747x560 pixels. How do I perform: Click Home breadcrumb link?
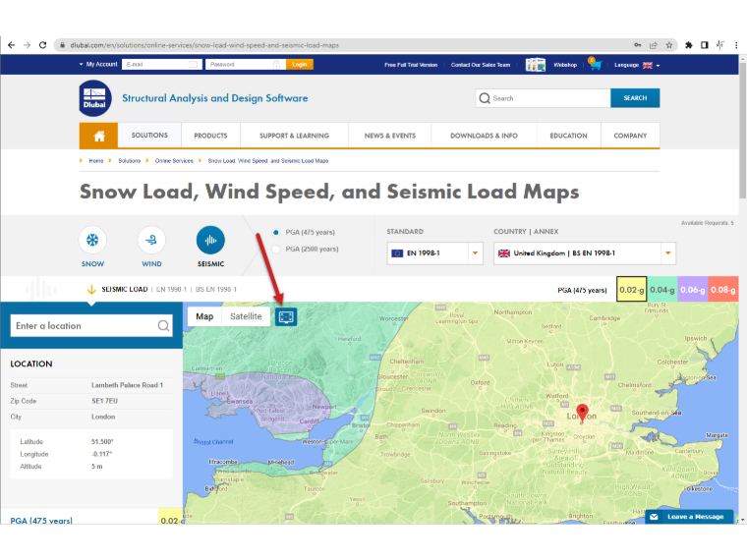(x=95, y=161)
